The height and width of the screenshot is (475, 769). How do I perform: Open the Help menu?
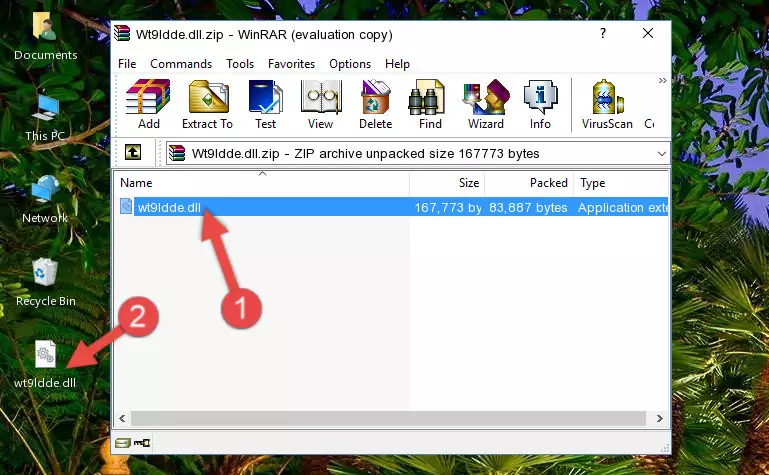point(397,64)
